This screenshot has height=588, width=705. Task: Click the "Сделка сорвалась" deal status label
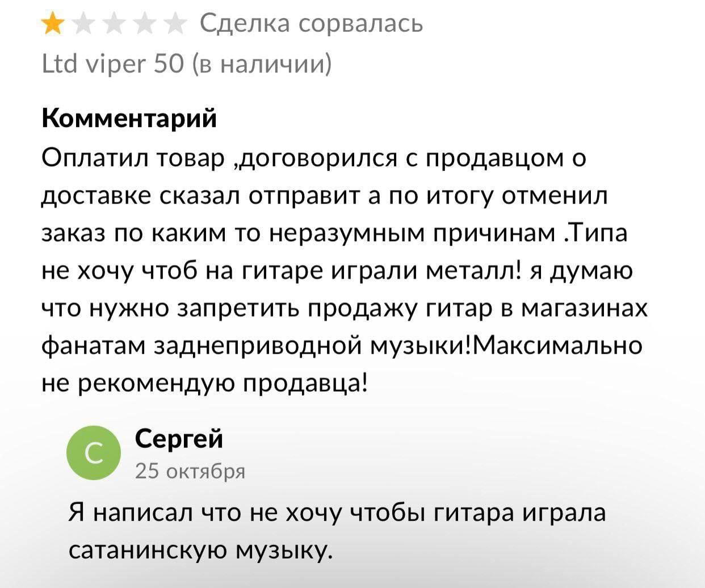pyautogui.click(x=312, y=24)
